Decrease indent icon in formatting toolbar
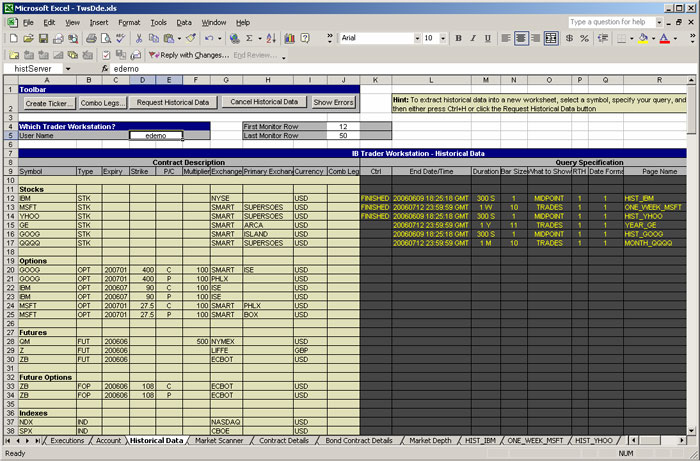 [x=603, y=39]
